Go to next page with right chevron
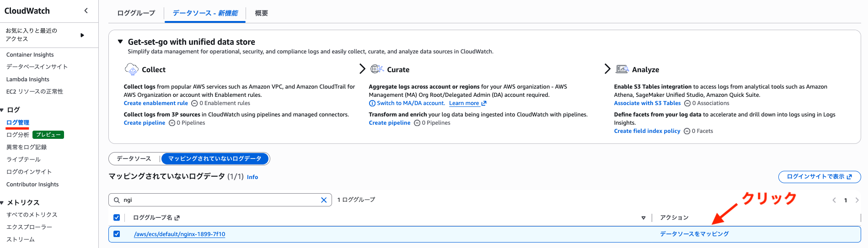Viewport: 868px width, 248px height. [x=857, y=200]
